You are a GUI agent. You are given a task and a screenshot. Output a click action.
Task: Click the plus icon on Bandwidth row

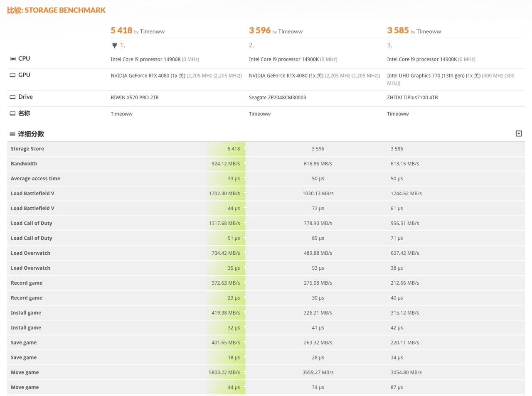coord(245,163)
